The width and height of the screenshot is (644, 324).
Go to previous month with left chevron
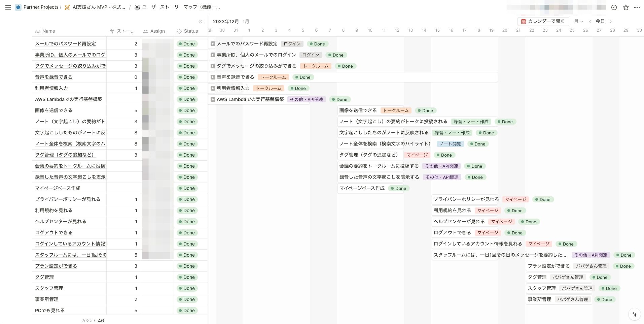590,22
